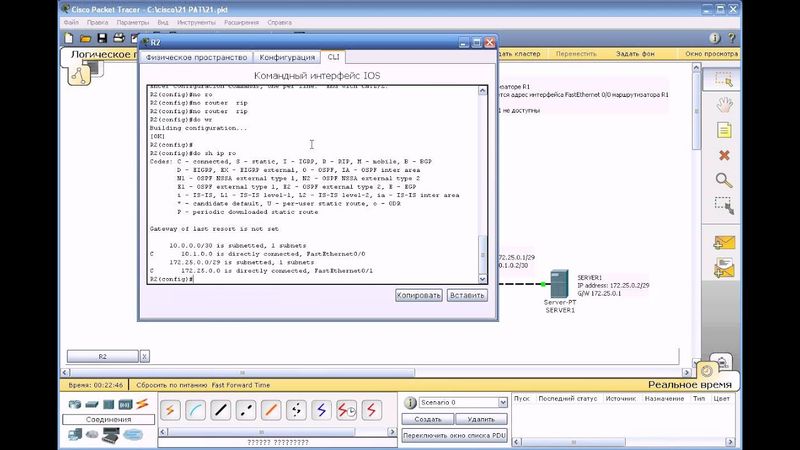Activate the Delete red X tool
The height and width of the screenshot is (450, 800).
point(723,155)
